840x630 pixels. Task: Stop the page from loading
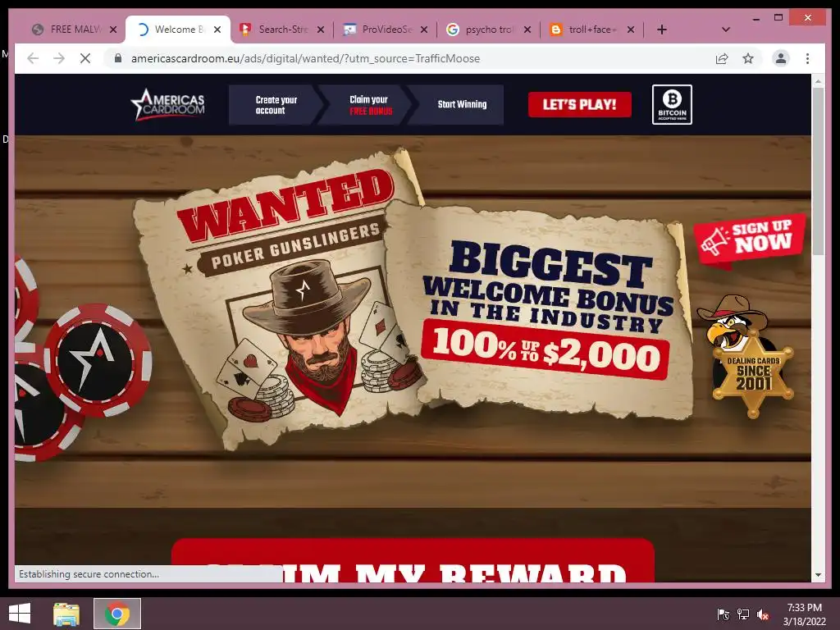coord(85,58)
